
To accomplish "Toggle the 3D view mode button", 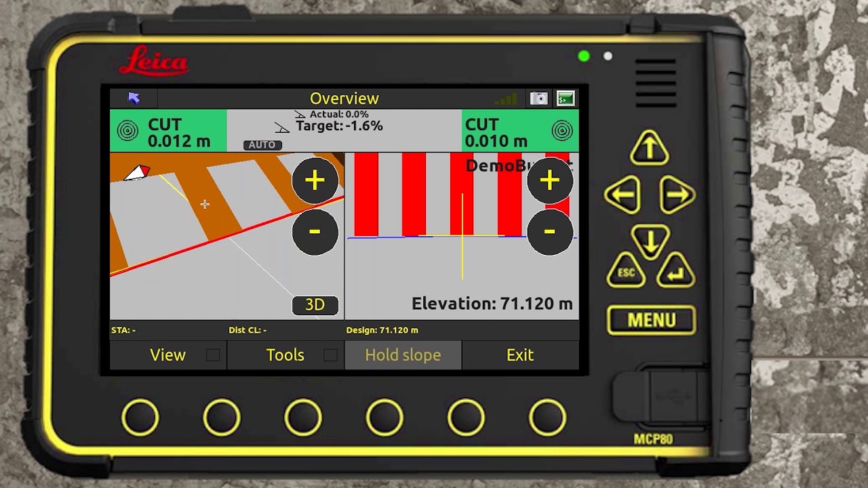I will (x=315, y=305).
